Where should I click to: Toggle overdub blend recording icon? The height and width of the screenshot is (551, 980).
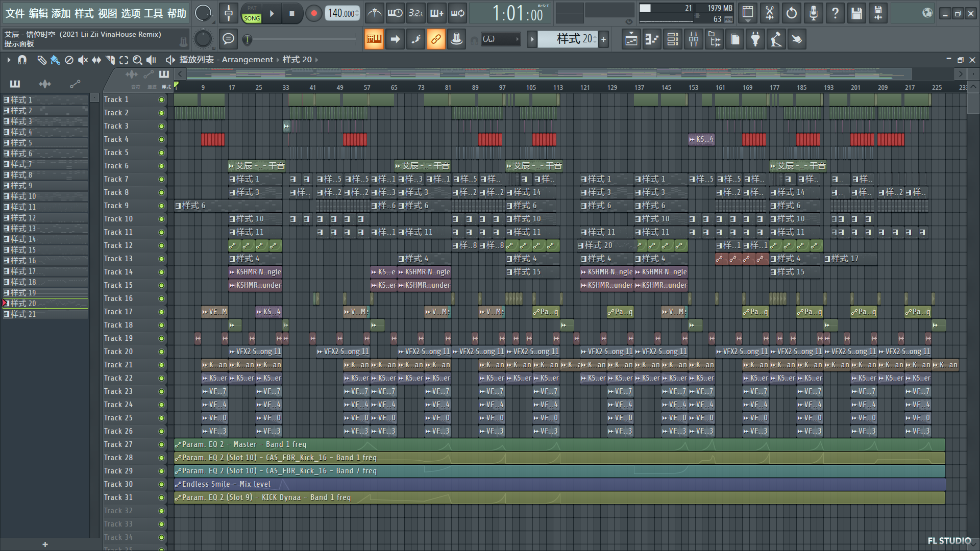pyautogui.click(x=436, y=13)
